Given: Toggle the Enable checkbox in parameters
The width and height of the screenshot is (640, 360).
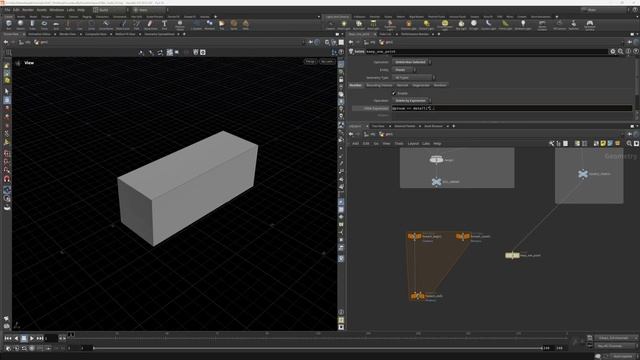Looking at the screenshot, I should [x=394, y=93].
